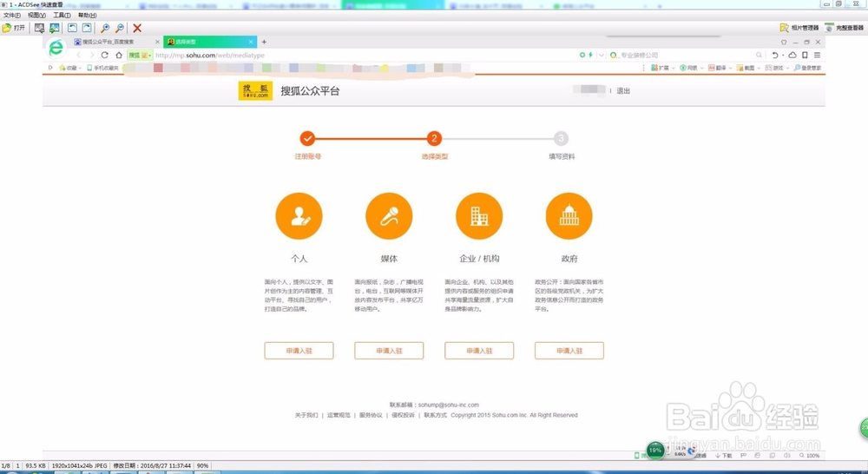The height and width of the screenshot is (474, 868).
Task: Click the mobile phone icon in browser toolbar
Action: pos(805,55)
